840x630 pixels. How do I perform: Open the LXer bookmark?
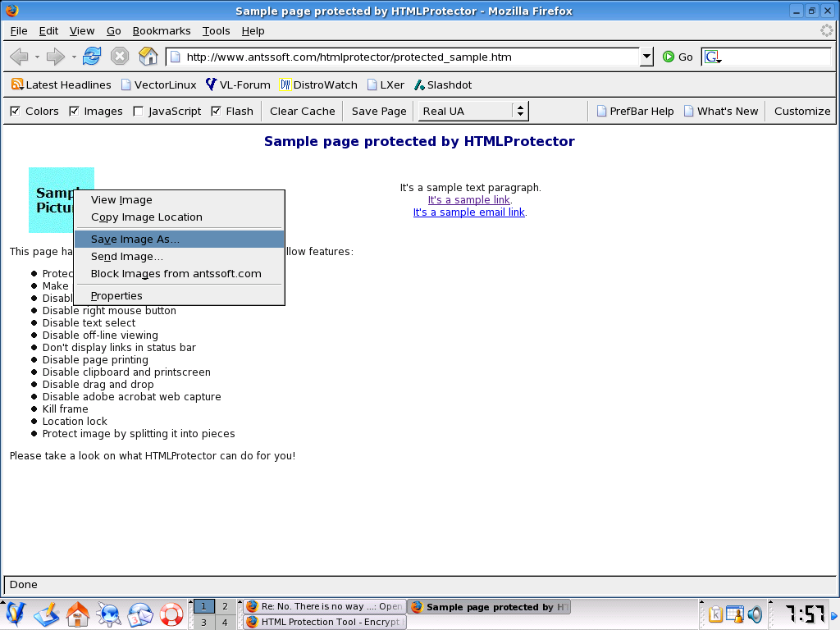[x=386, y=84]
